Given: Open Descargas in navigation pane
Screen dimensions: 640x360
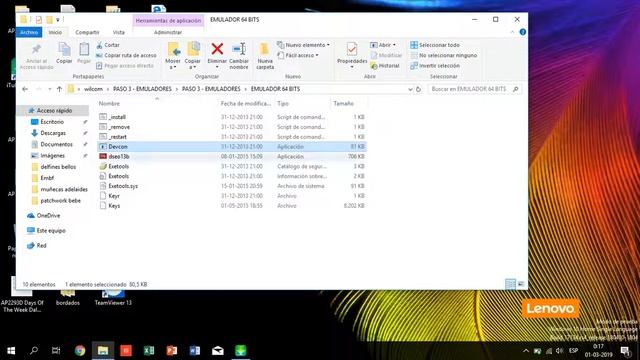Looking at the screenshot, I should 53,133.
